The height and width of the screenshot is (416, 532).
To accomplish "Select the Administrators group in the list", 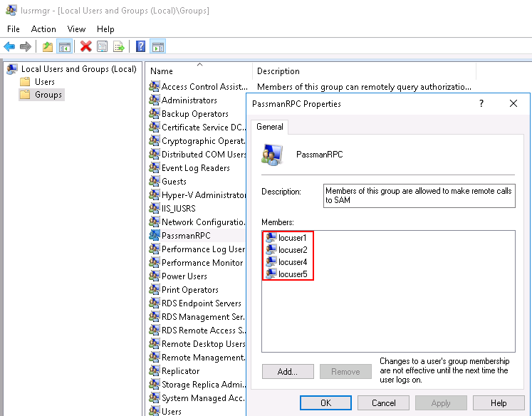I will click(189, 100).
